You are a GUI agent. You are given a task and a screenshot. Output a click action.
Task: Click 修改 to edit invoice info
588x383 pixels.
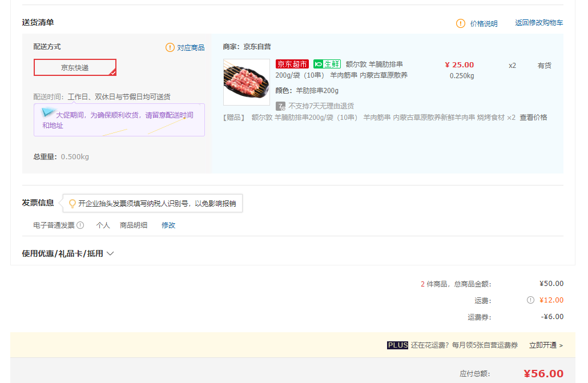168,225
